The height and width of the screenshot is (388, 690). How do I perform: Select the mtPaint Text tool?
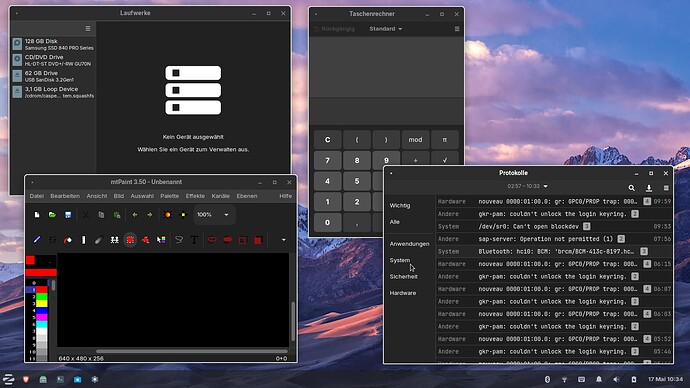pyautogui.click(x=194, y=240)
